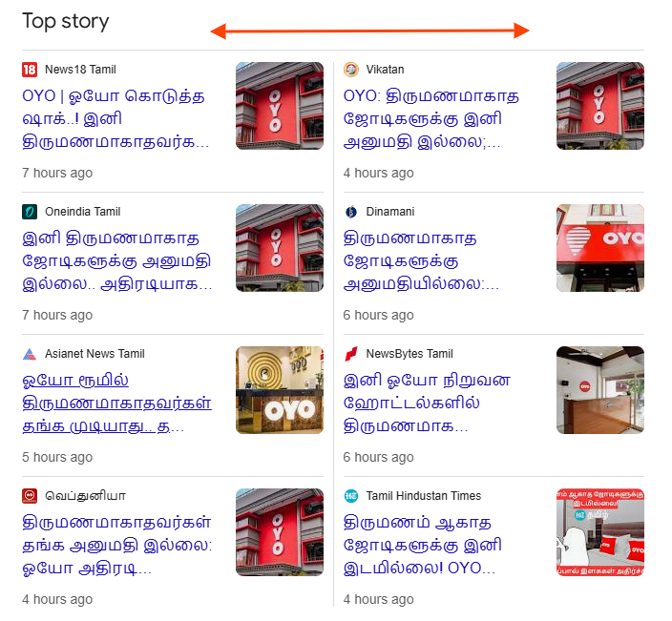The height and width of the screenshot is (621, 672).
Task: Open the Vikatan OYO article headline
Action: pyautogui.click(x=431, y=118)
